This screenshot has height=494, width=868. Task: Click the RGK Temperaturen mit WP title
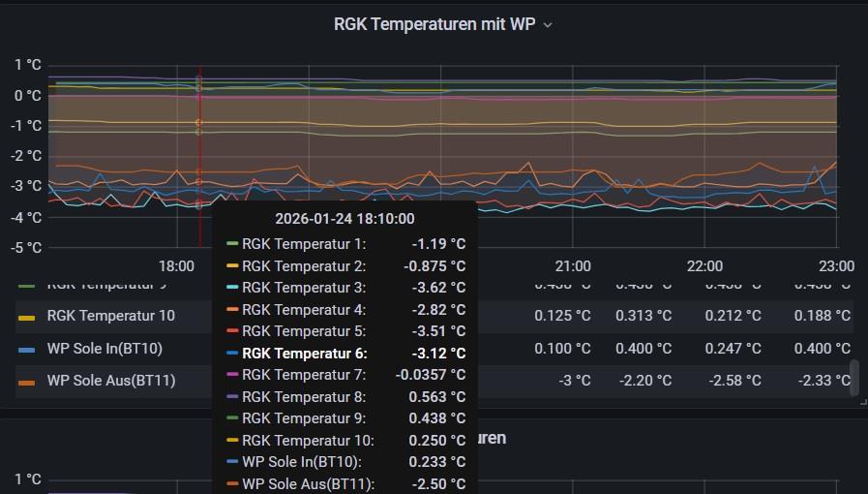point(434,24)
